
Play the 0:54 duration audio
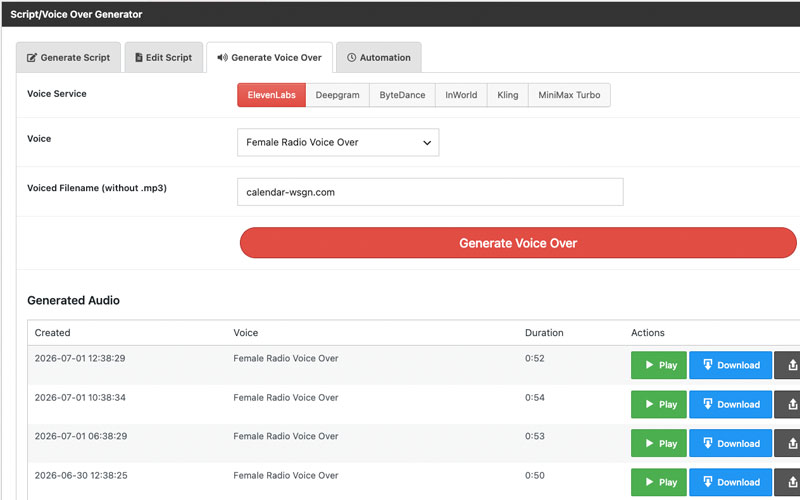659,404
